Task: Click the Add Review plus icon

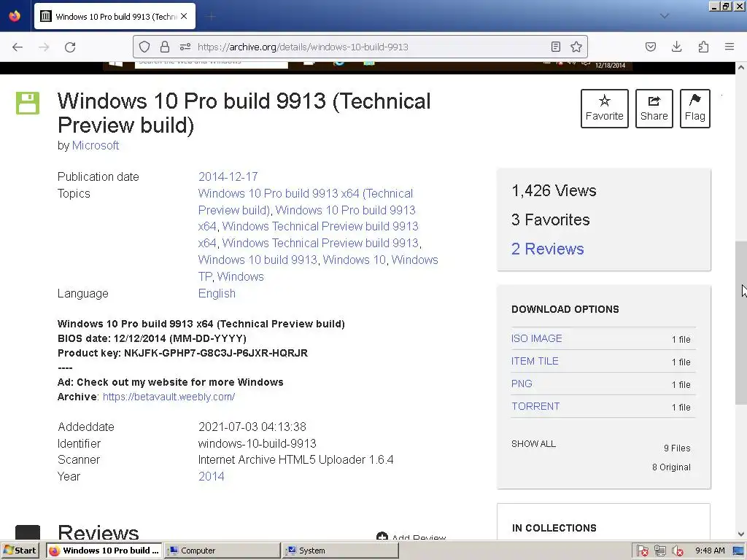Action: pos(382,536)
